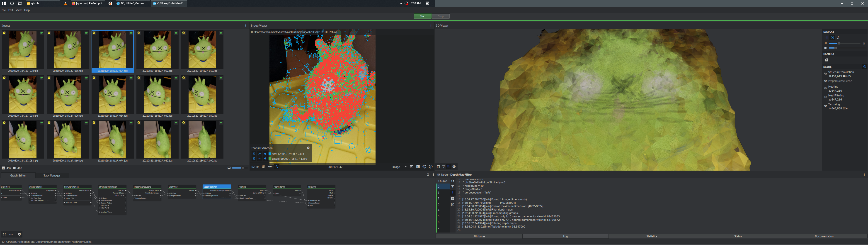The width and height of the screenshot is (868, 245).
Task: Reload the log with refresh icon
Action: (x=453, y=181)
